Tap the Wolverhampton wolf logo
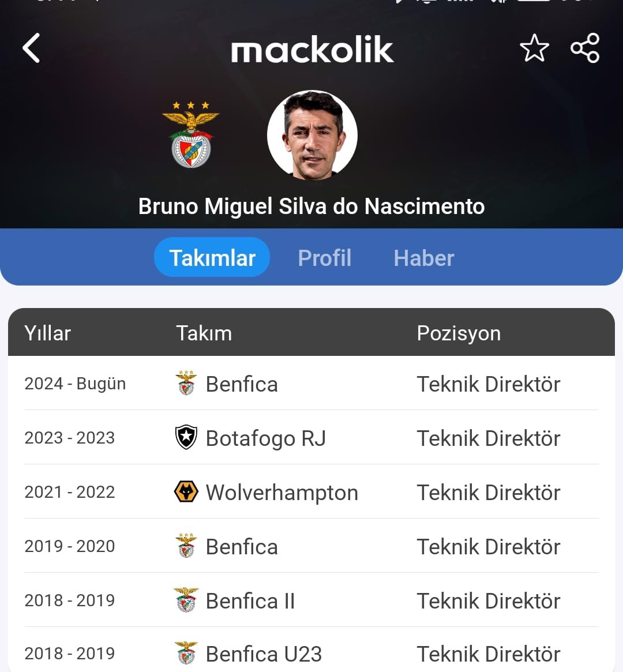This screenshot has width=623, height=672. click(x=186, y=492)
